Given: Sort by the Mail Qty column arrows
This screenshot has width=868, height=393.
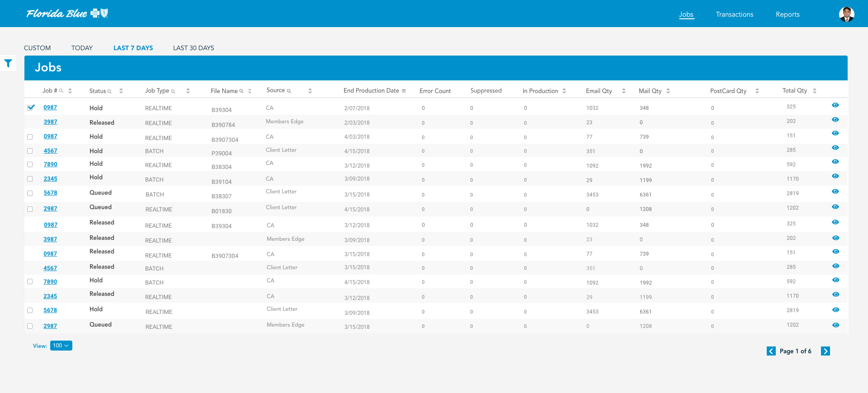Looking at the screenshot, I should [668, 91].
